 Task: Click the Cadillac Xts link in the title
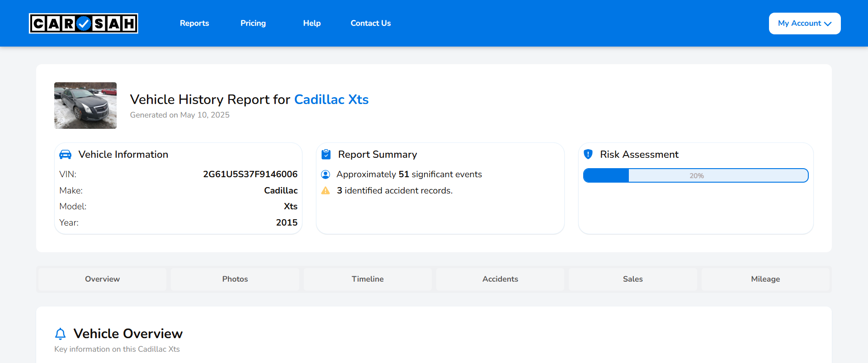pos(331,99)
